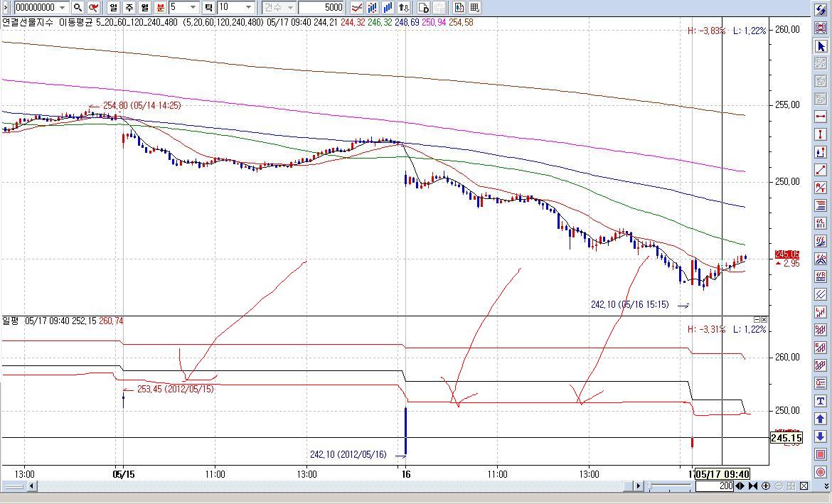
Task: Select the horizontal line drawing tool
Action: 821,117
